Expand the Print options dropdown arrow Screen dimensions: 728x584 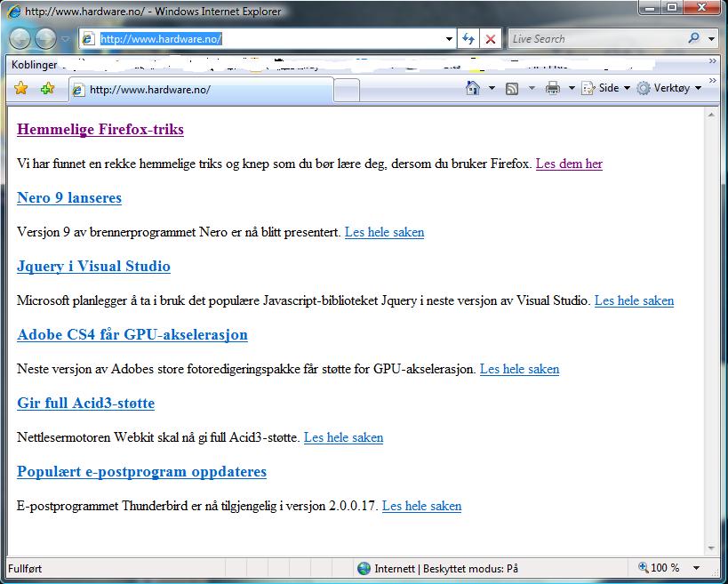[572, 88]
